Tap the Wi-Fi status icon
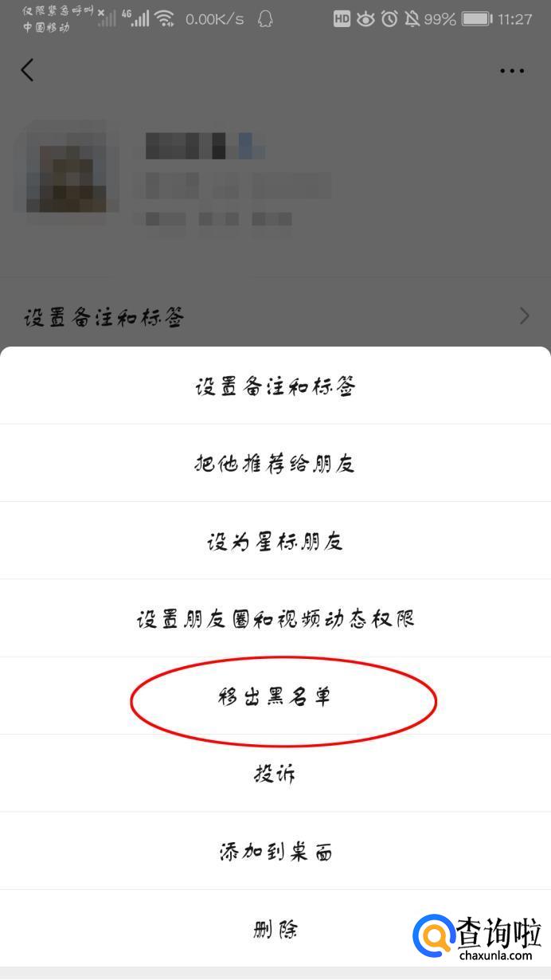The width and height of the screenshot is (551, 980). 165,18
